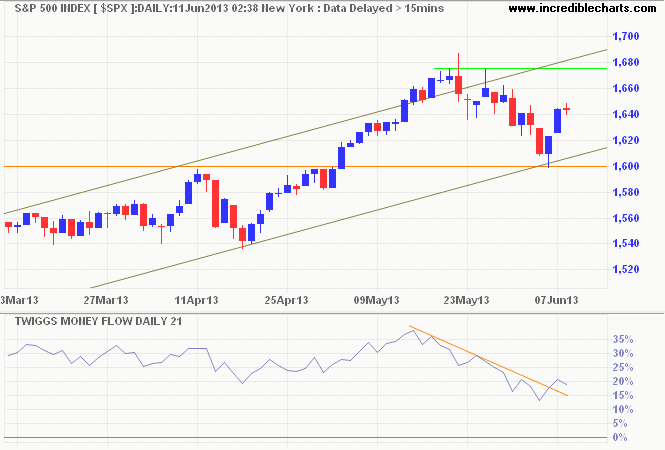The width and height of the screenshot is (665, 450).
Task: Select the 1,540 price axis label
Action: click(626, 243)
